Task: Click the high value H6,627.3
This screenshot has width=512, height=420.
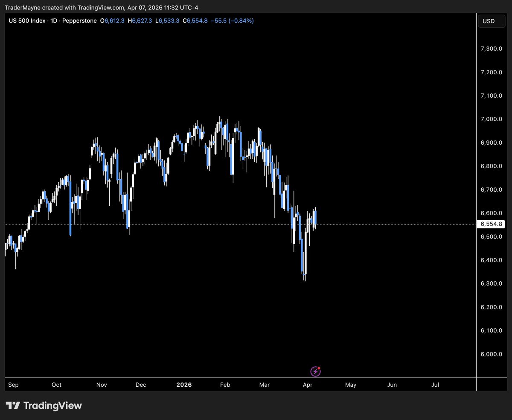Action: (x=139, y=20)
